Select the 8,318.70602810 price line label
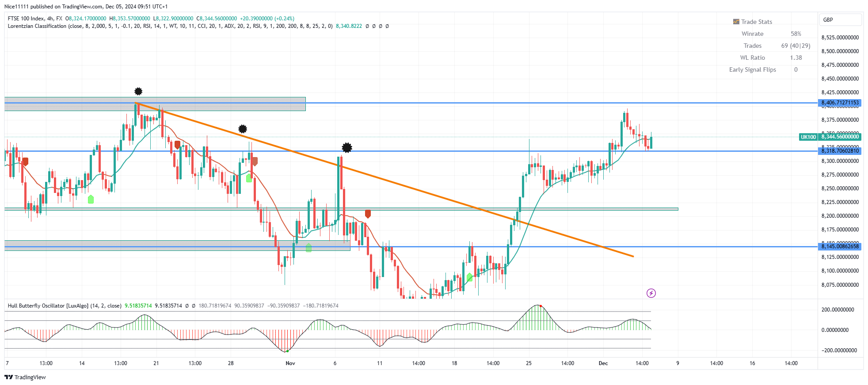The width and height of the screenshot is (868, 385). point(840,151)
